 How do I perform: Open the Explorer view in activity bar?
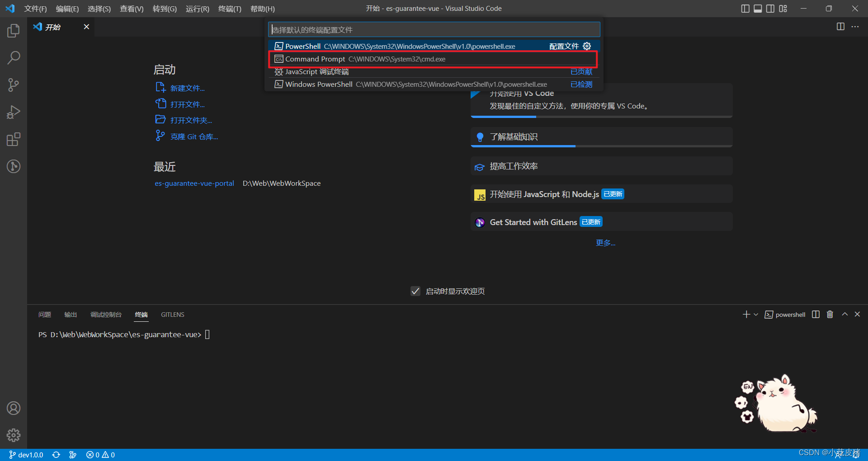[14, 31]
